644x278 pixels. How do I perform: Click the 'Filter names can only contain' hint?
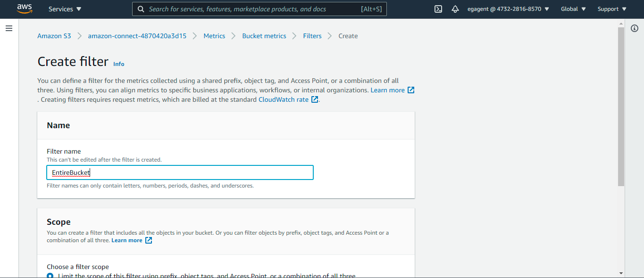pos(150,186)
